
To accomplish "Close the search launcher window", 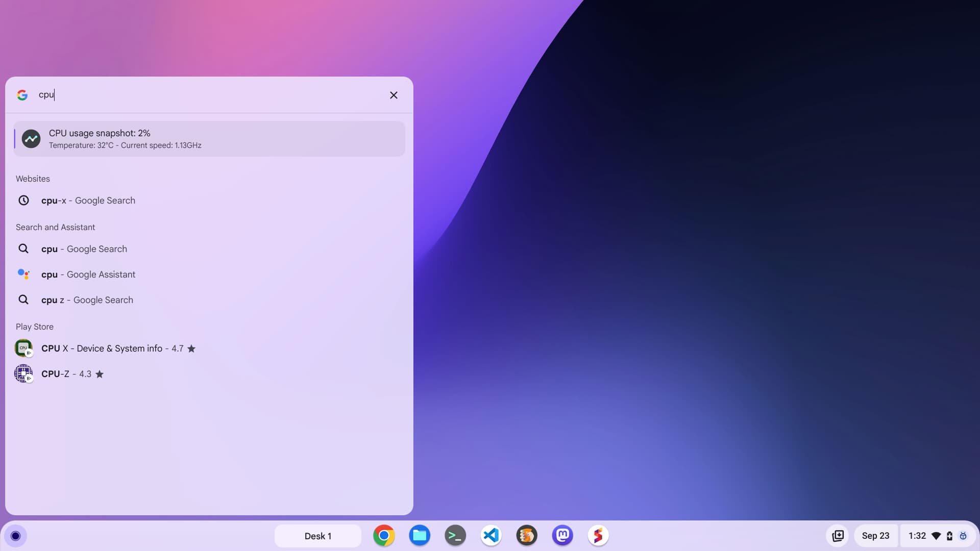I will 394,94.
